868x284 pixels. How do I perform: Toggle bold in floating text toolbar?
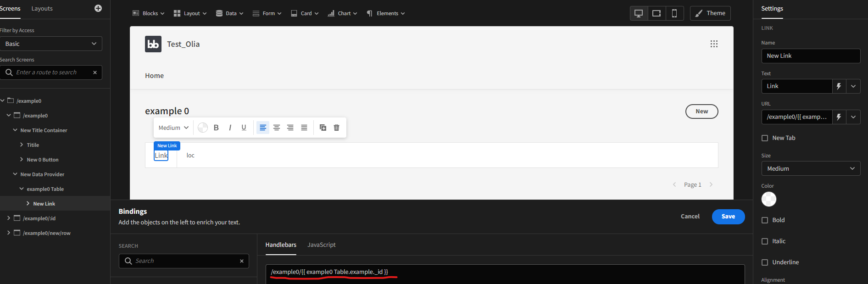[216, 128]
